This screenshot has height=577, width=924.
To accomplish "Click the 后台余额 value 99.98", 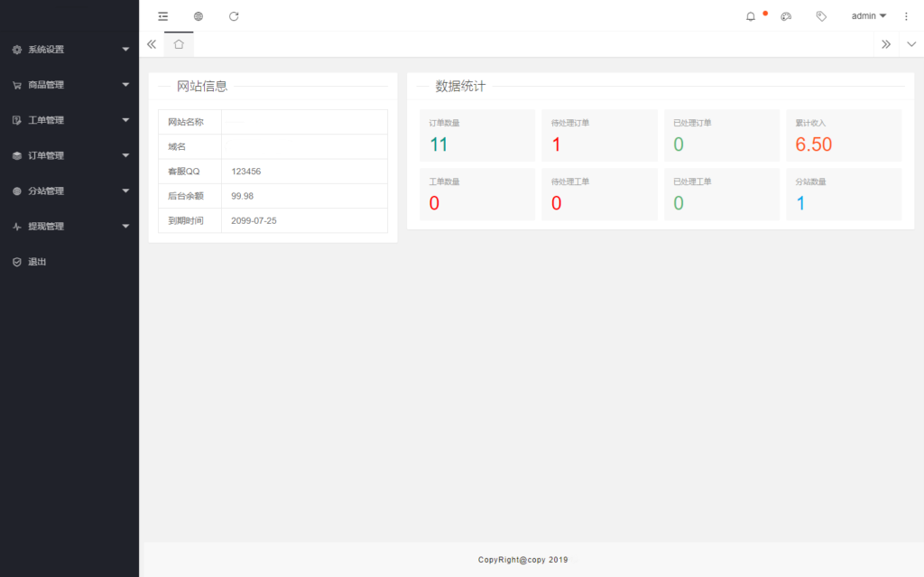I will click(x=242, y=197).
